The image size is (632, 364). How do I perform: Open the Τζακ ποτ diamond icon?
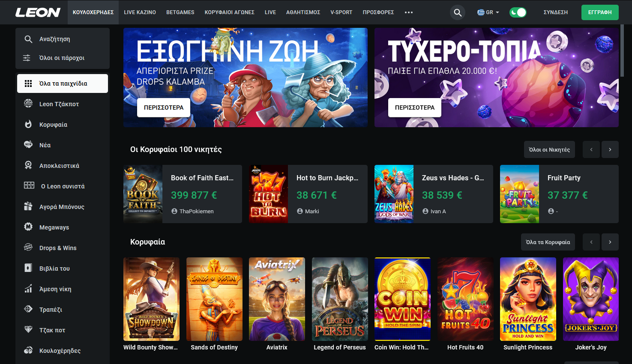28,330
